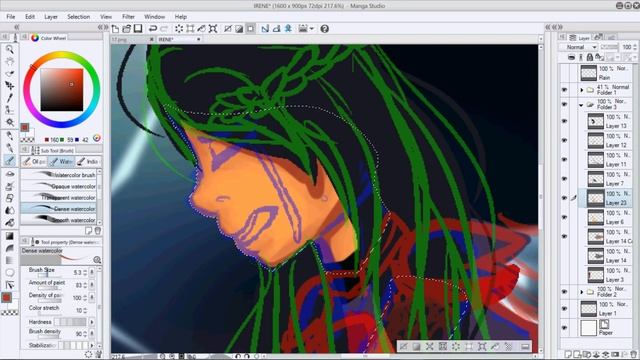Select the Eyedropper tool
The image size is (640, 360).
click(9, 98)
